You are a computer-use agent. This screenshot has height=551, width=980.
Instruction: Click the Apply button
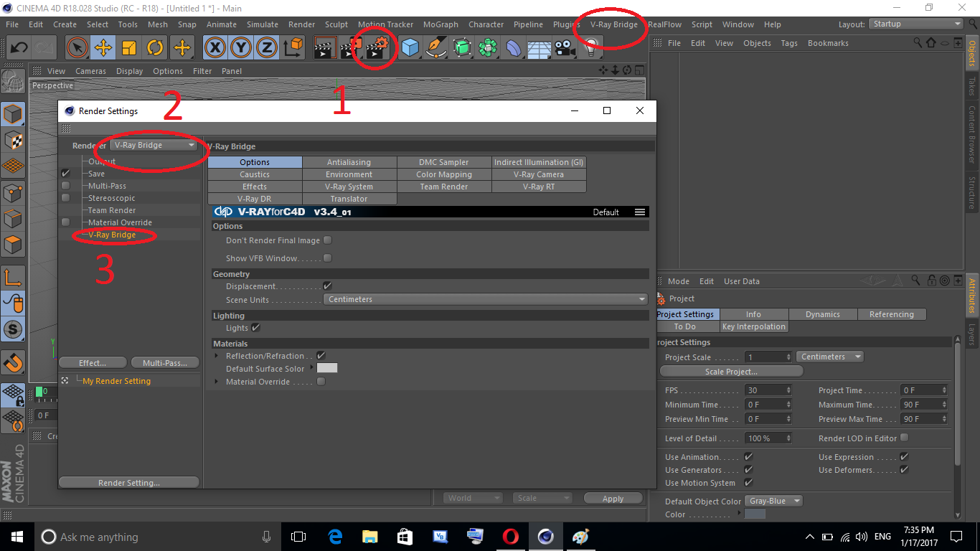click(x=613, y=499)
